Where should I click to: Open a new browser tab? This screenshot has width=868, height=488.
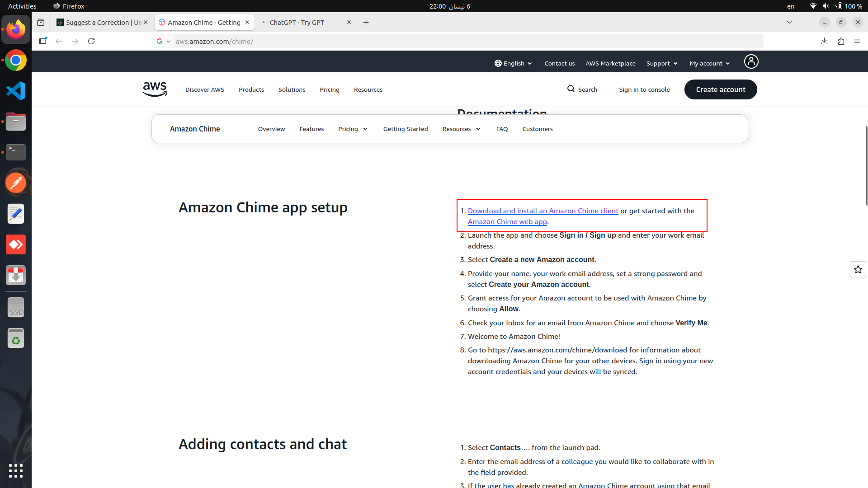point(366,23)
